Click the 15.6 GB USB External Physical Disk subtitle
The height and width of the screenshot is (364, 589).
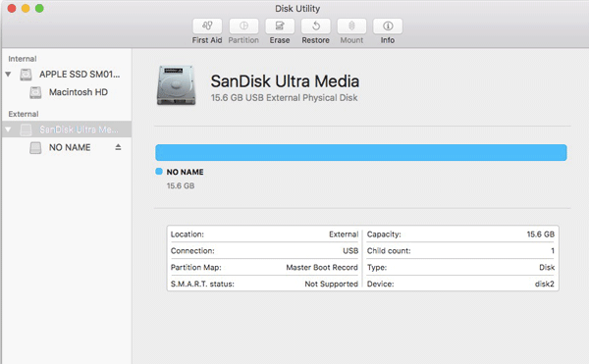click(x=284, y=98)
